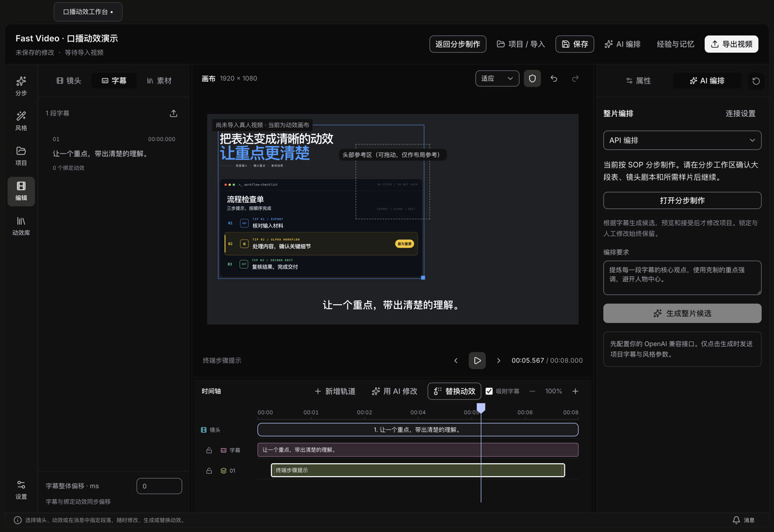This screenshot has height=532, width=774.
Task: Click 导出视频 to export
Action: [732, 44]
